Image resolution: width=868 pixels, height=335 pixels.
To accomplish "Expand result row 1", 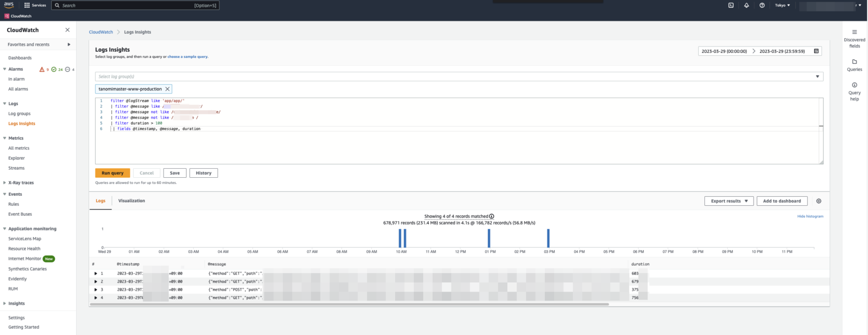I will click(x=95, y=274).
